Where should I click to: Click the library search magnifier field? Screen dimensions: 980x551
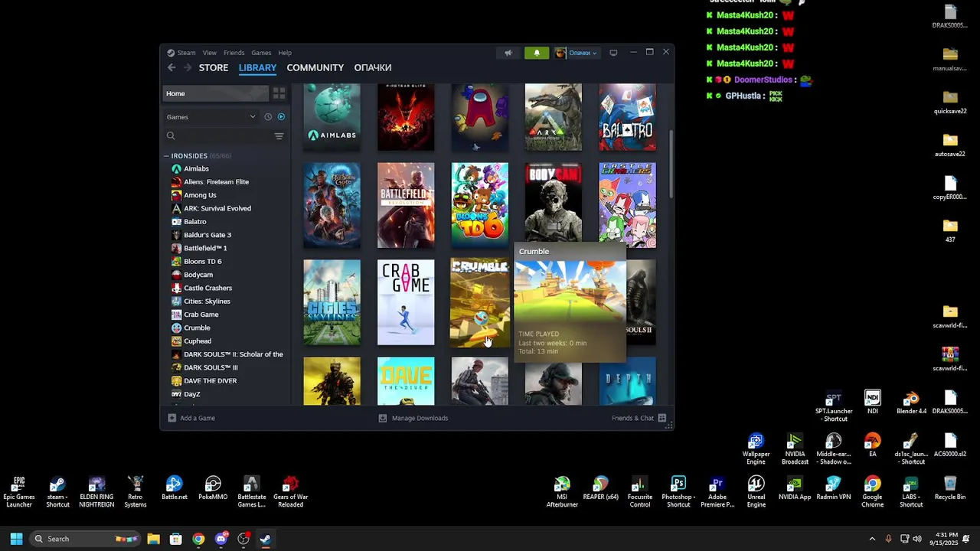point(217,136)
